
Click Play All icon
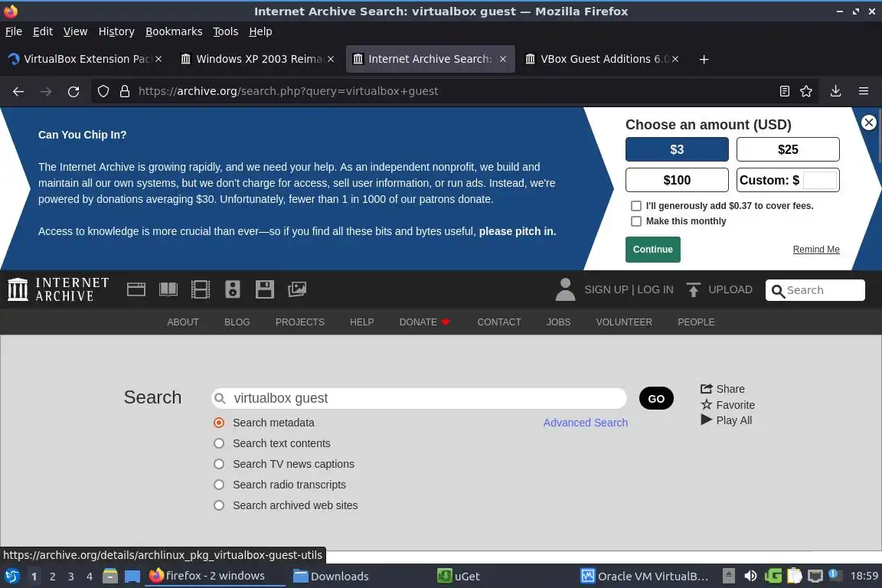click(707, 420)
